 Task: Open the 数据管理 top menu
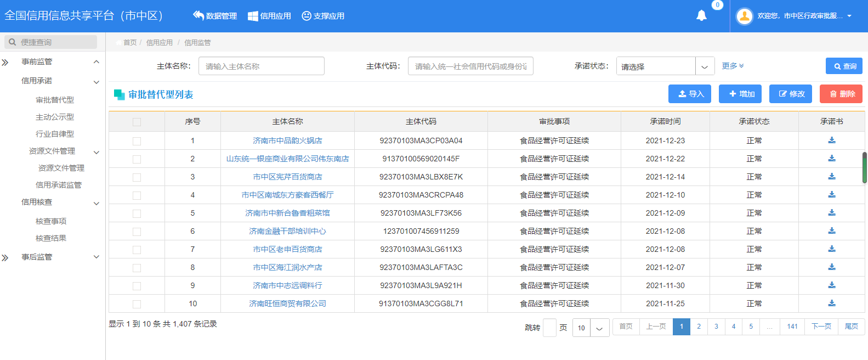pos(215,16)
